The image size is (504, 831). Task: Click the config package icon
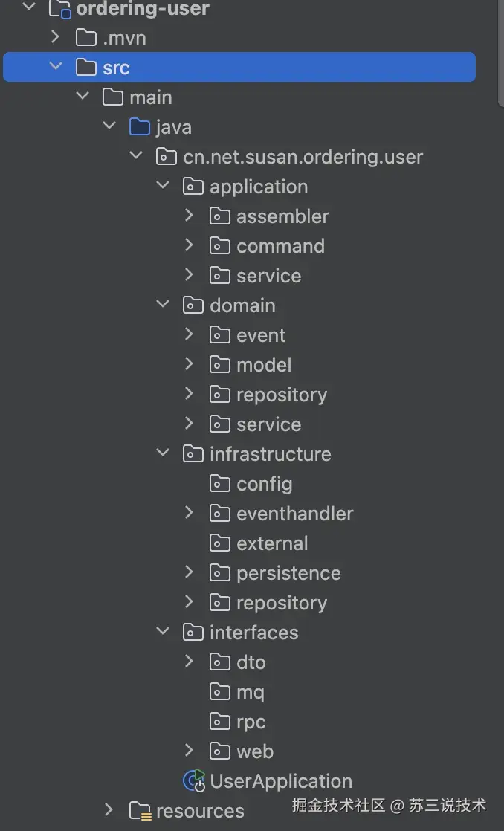click(220, 484)
